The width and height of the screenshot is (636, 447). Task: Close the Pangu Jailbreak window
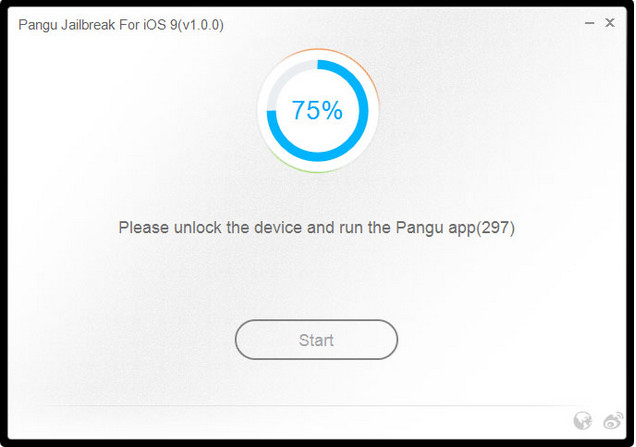[610, 23]
